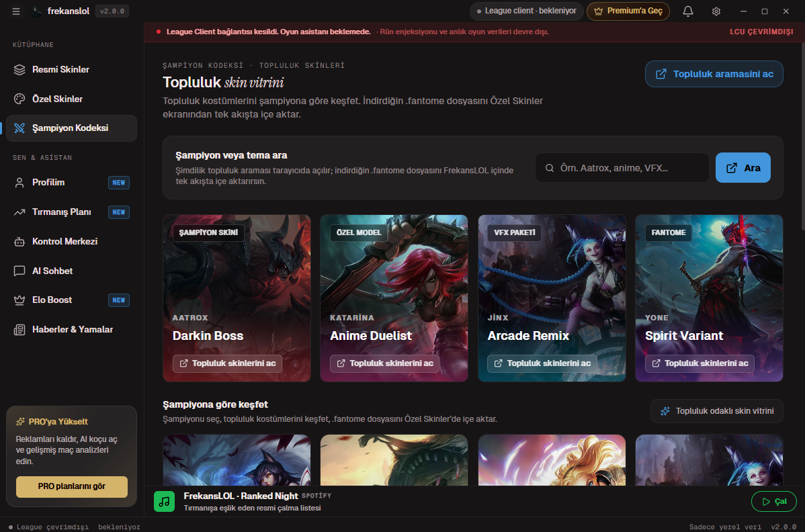
Task: Click the ŞAMPİYON SKİNİ tag on Aatrox card
Action: 208,232
